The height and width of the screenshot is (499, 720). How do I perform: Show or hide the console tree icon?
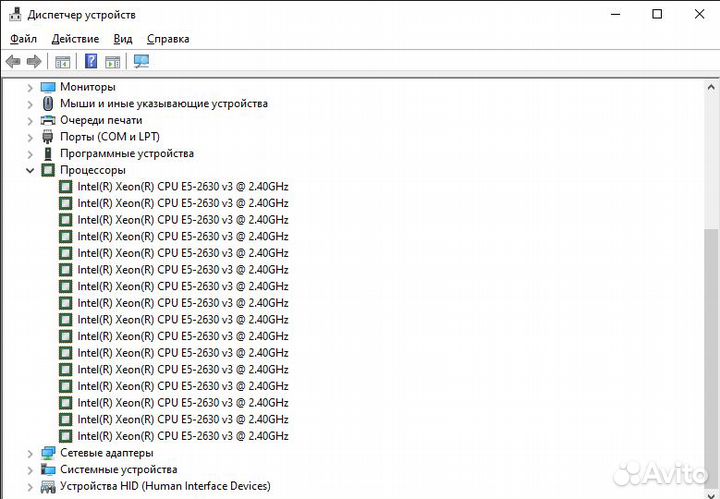click(x=62, y=62)
